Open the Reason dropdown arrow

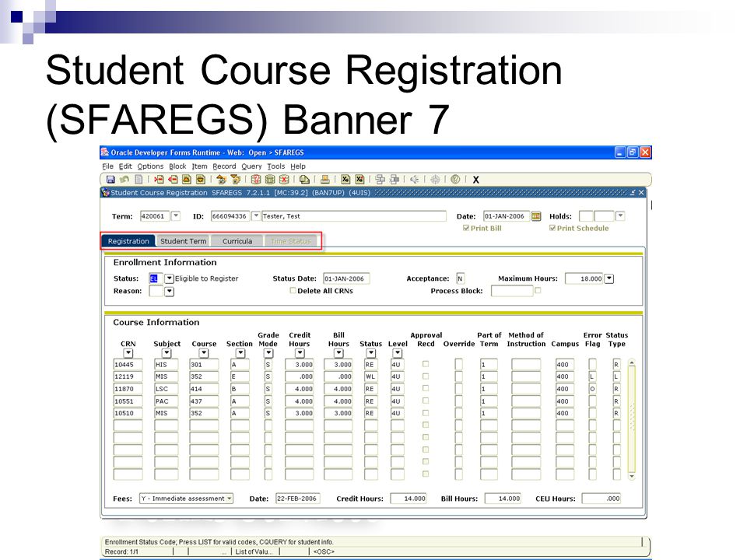(x=169, y=291)
